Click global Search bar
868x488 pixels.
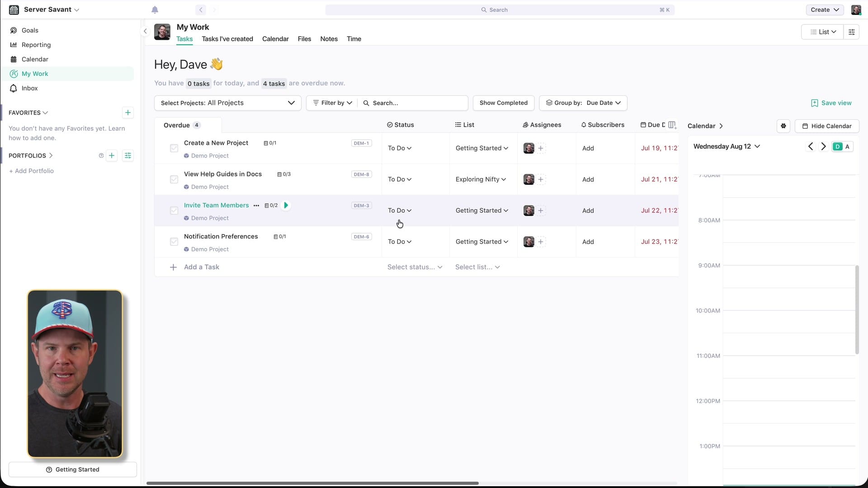click(500, 9)
